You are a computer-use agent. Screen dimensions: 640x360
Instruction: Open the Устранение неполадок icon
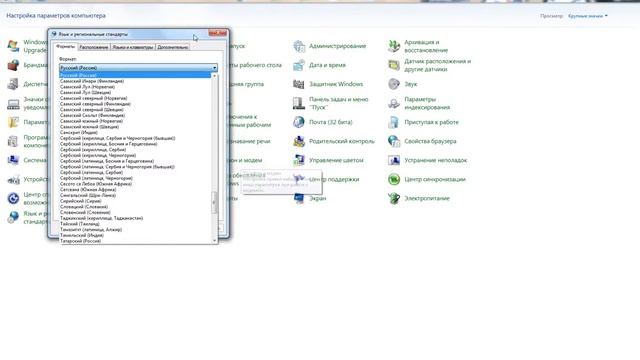pos(394,160)
